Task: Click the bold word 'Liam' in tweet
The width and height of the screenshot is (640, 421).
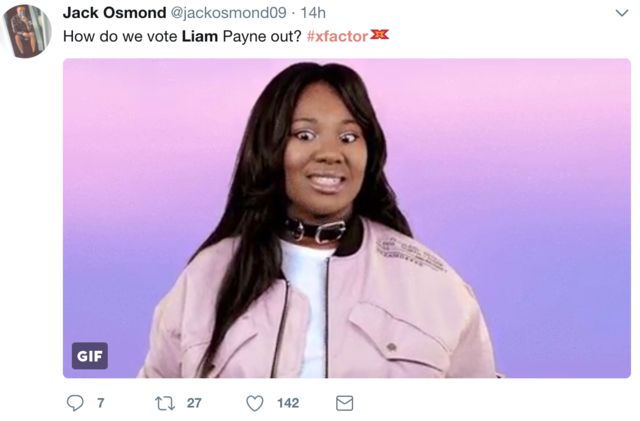Action: coord(200,36)
